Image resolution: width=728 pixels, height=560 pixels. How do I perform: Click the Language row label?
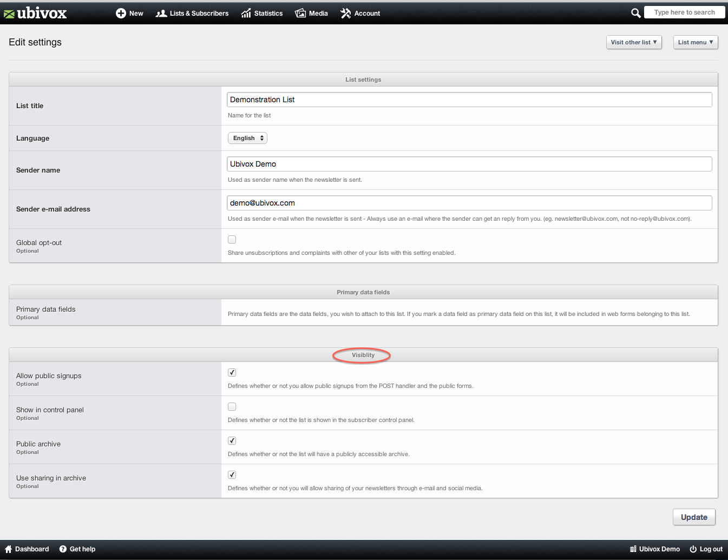click(x=32, y=138)
